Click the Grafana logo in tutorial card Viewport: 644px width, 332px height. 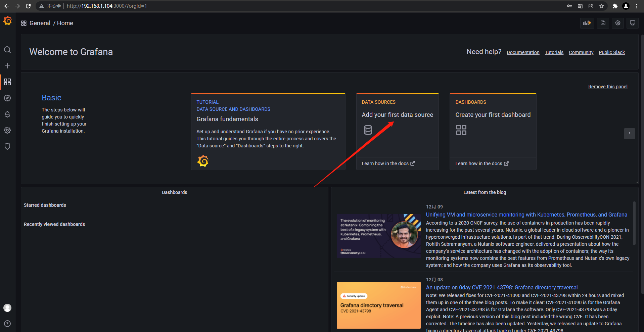click(x=203, y=161)
